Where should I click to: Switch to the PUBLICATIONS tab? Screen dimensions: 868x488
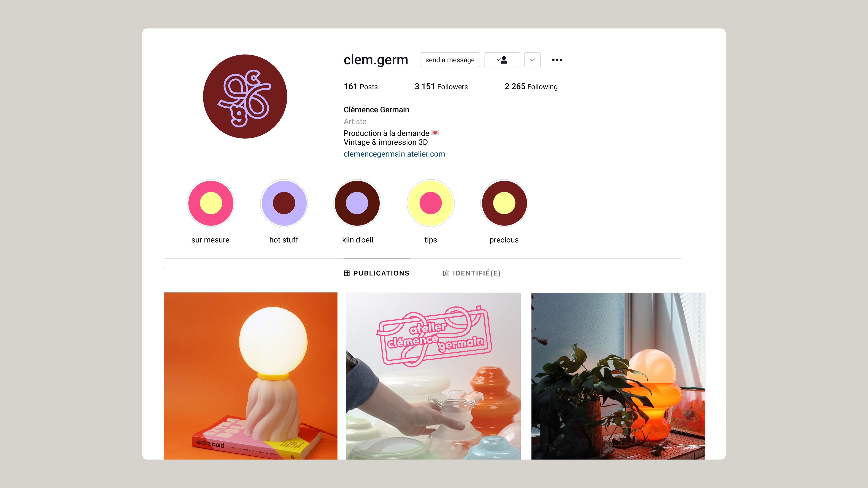pos(376,273)
